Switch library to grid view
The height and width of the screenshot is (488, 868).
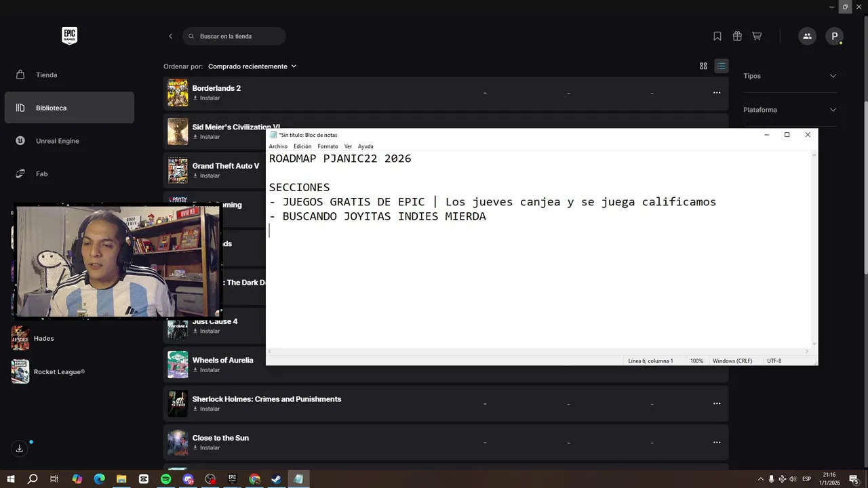point(703,66)
